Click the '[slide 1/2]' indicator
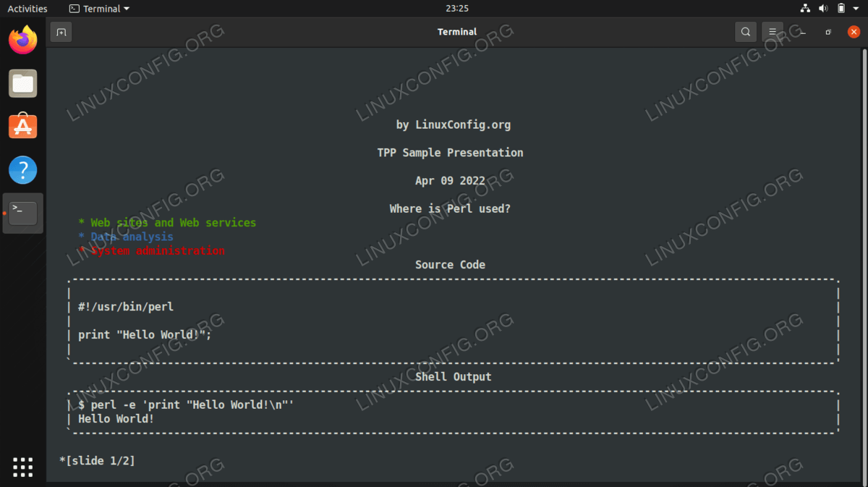The image size is (868, 487). click(x=97, y=460)
